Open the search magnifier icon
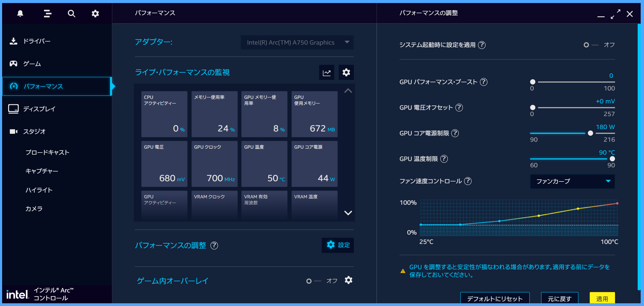Viewport: 644px width, 306px height. tap(71, 14)
